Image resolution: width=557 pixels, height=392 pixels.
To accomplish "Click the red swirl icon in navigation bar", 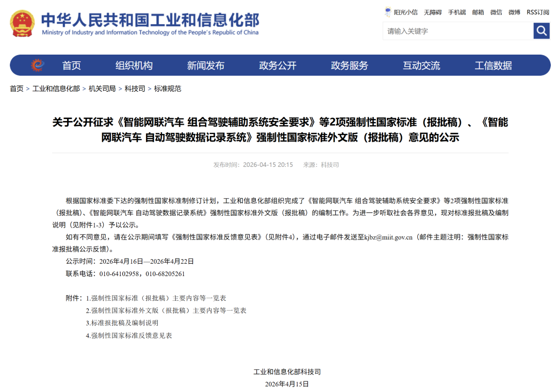I will point(38,65).
